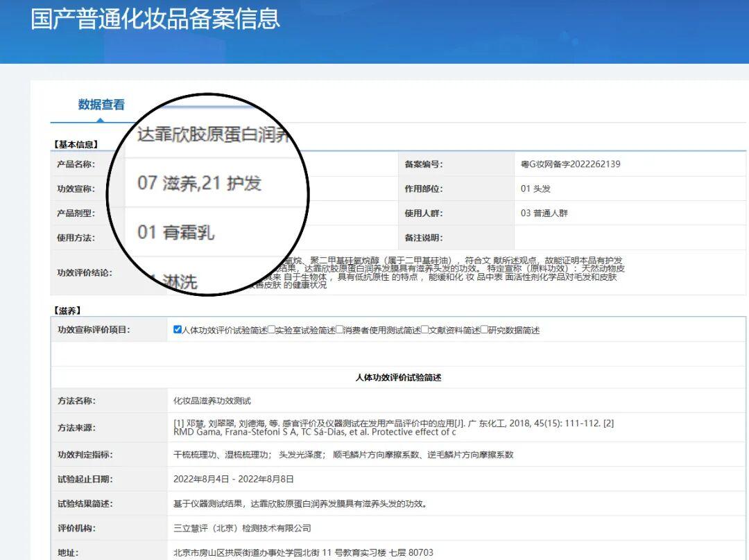Tick the 消费者使用测试简述 checkbox
The image size is (749, 560).
point(340,330)
